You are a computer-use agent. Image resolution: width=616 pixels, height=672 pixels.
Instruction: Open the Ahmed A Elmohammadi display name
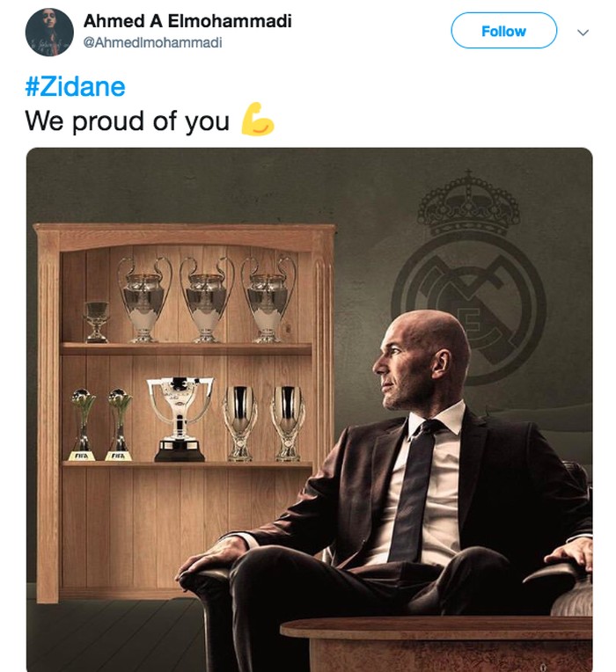[187, 20]
